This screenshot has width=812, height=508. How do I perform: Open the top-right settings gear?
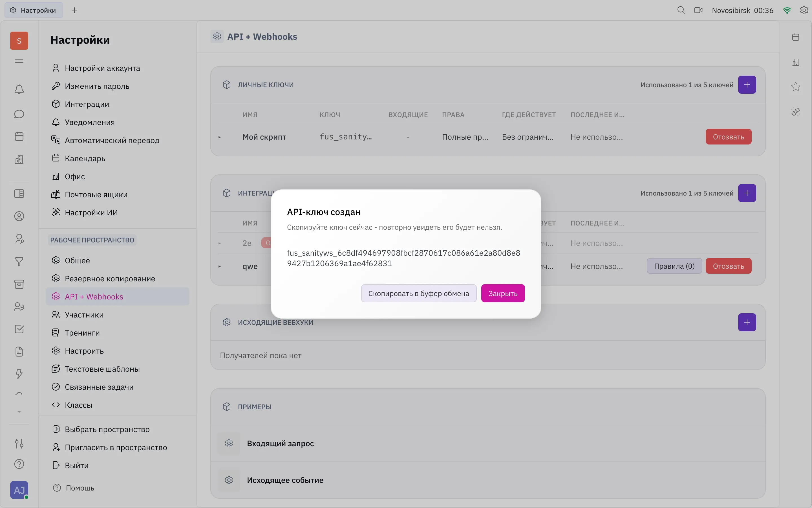click(x=804, y=10)
